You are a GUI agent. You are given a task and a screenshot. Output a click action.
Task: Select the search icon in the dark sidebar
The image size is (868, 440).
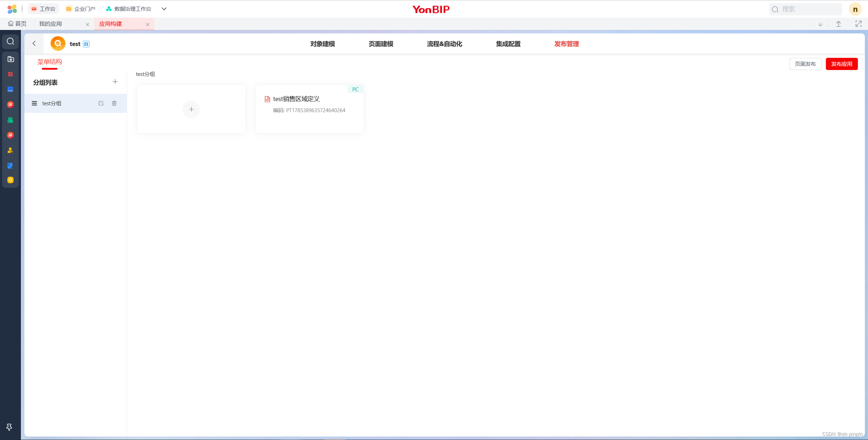(x=10, y=41)
